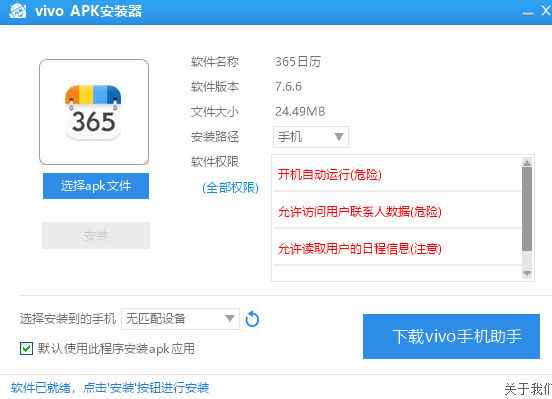Click the vivo APK installer logo icon
Viewport: 552px width, 399px height.
tap(17, 11)
